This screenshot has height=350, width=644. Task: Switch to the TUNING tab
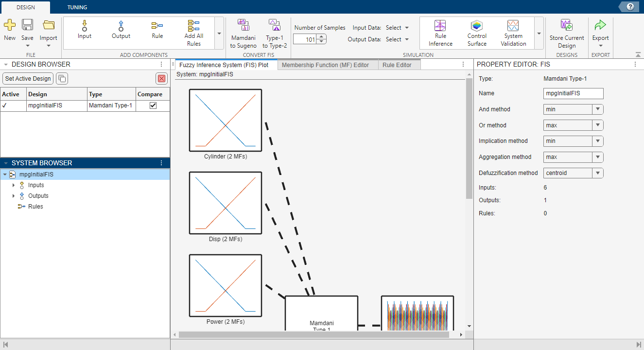77,7
